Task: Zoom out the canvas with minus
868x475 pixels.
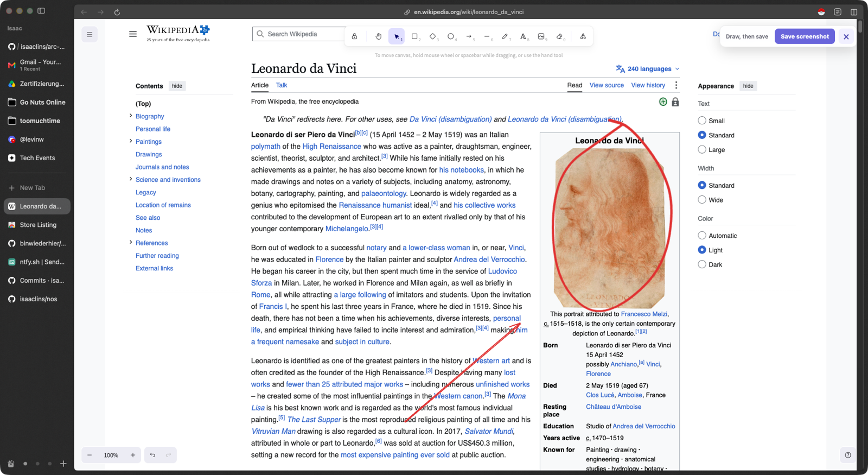Action: pos(90,455)
